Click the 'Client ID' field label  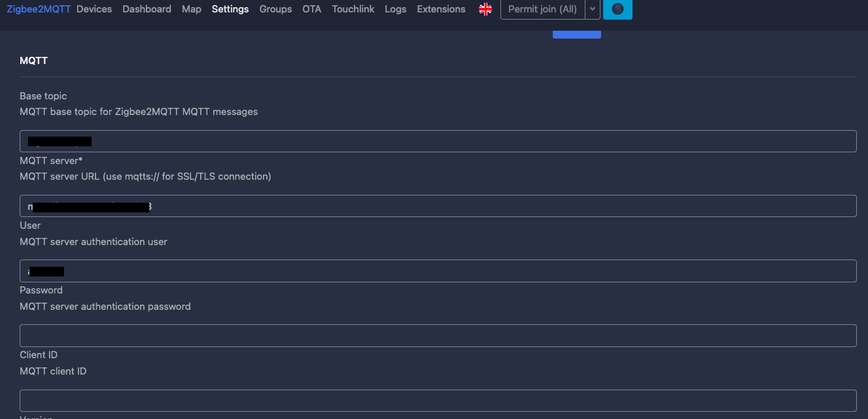[x=39, y=355]
